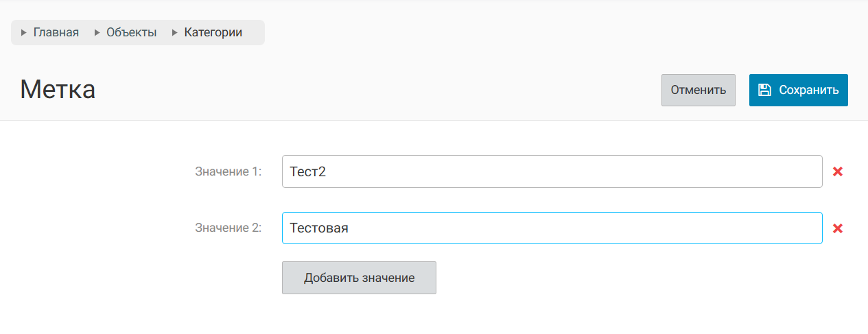Click the Значение 2: label
Screen dimensions: 868x334
tap(228, 228)
